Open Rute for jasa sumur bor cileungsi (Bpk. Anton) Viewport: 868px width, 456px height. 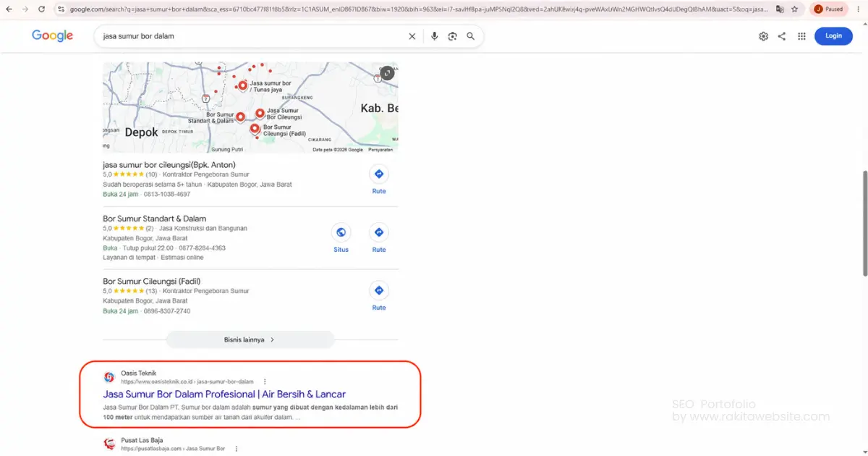click(379, 180)
